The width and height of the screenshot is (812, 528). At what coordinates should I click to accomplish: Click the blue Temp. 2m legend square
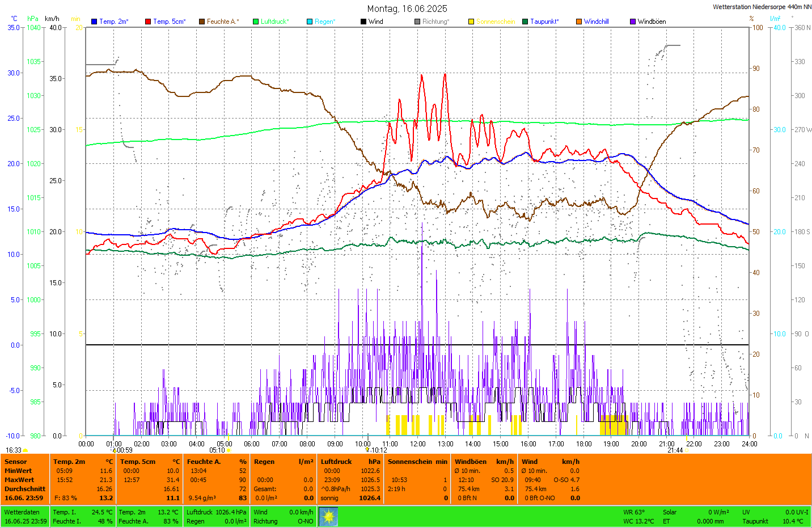(94, 22)
